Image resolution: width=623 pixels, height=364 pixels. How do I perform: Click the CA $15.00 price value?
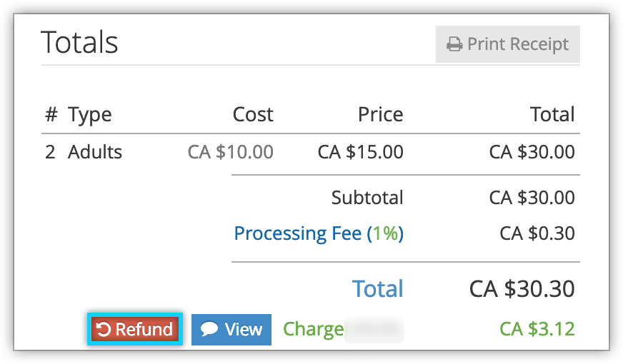pyautogui.click(x=360, y=152)
